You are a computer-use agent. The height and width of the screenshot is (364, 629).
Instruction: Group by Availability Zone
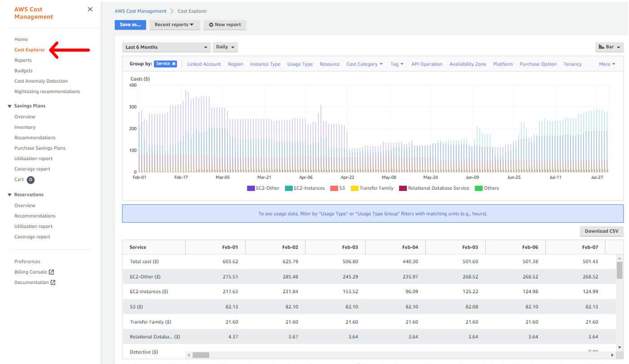[x=468, y=64]
